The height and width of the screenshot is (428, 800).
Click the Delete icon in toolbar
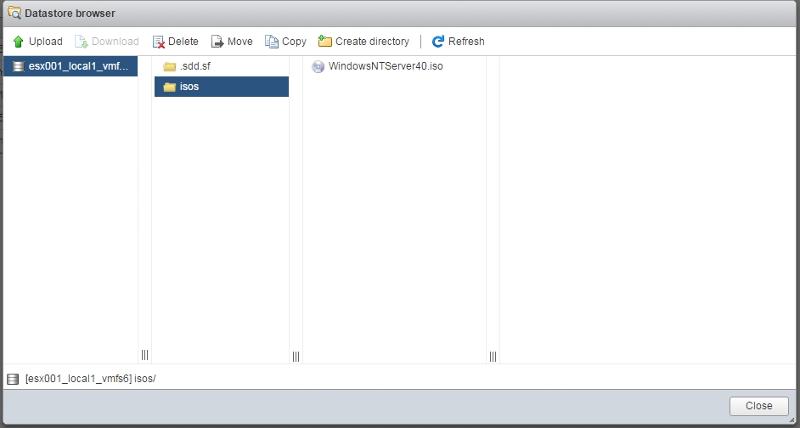[158, 42]
